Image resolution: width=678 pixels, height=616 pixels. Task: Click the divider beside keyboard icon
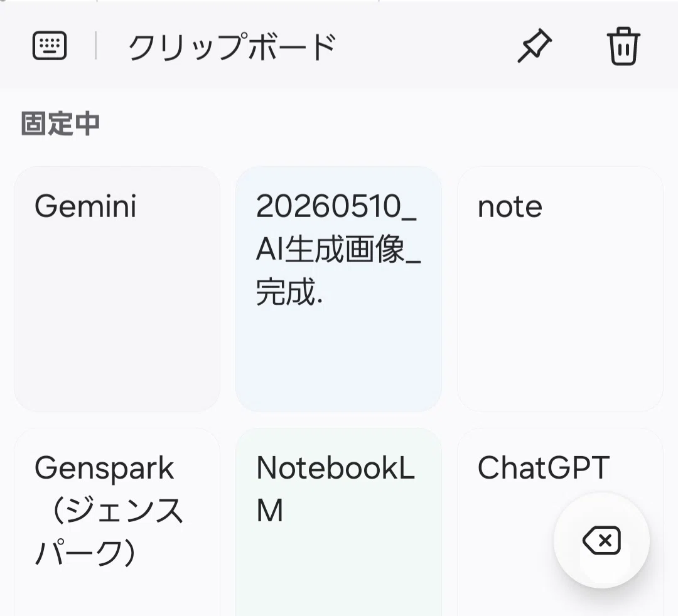pyautogui.click(x=95, y=45)
